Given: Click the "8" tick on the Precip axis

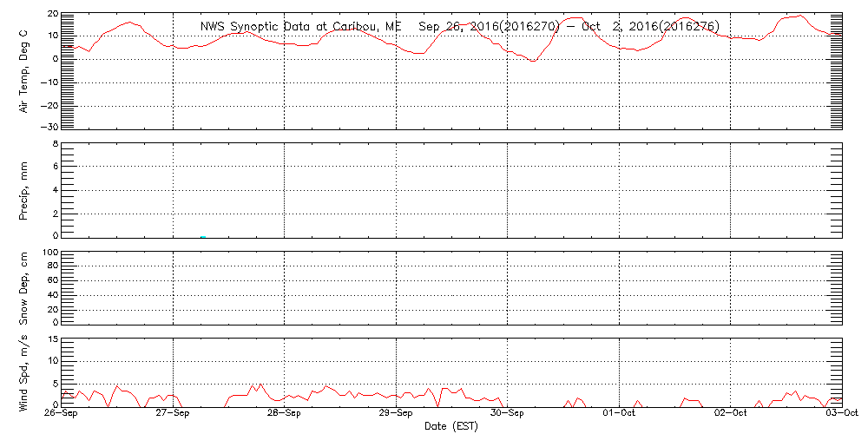Looking at the screenshot, I should 55,145.
